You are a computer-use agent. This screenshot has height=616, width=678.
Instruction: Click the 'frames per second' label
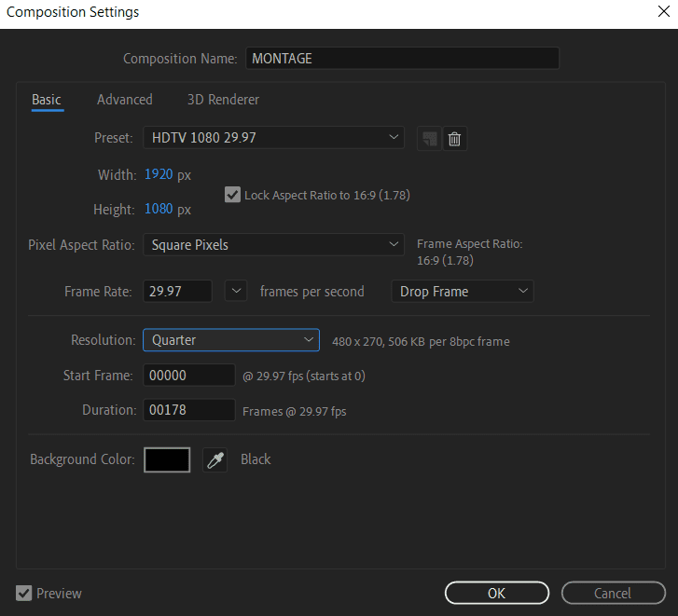tap(312, 292)
